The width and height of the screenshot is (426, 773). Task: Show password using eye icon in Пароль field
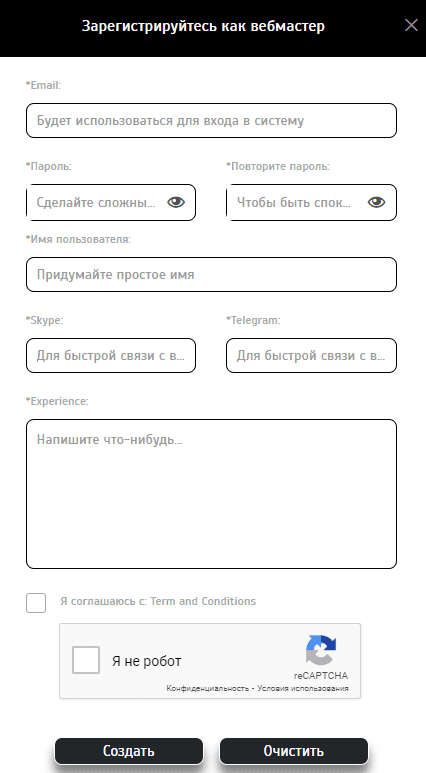pos(176,202)
